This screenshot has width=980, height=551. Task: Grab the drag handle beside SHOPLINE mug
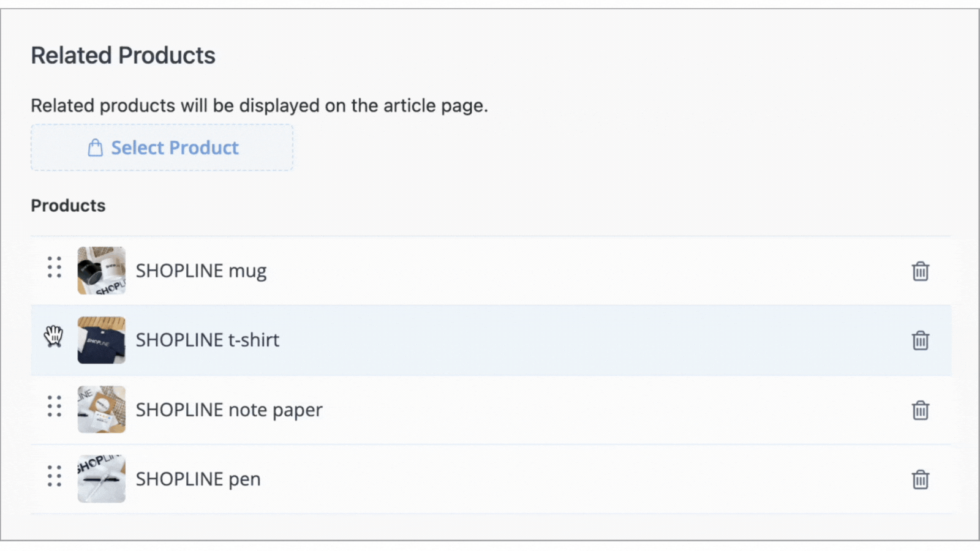[x=55, y=267]
